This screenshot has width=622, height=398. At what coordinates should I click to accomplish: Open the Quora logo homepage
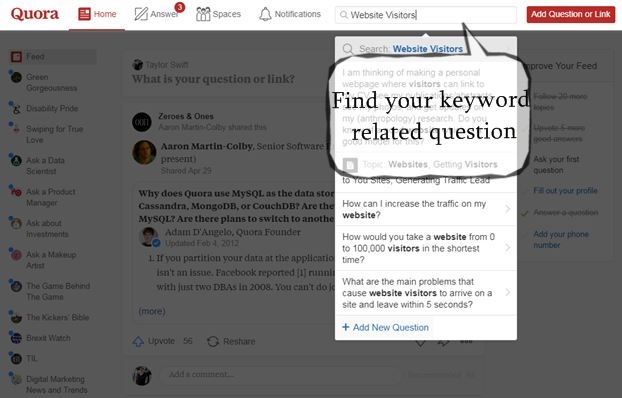point(35,14)
